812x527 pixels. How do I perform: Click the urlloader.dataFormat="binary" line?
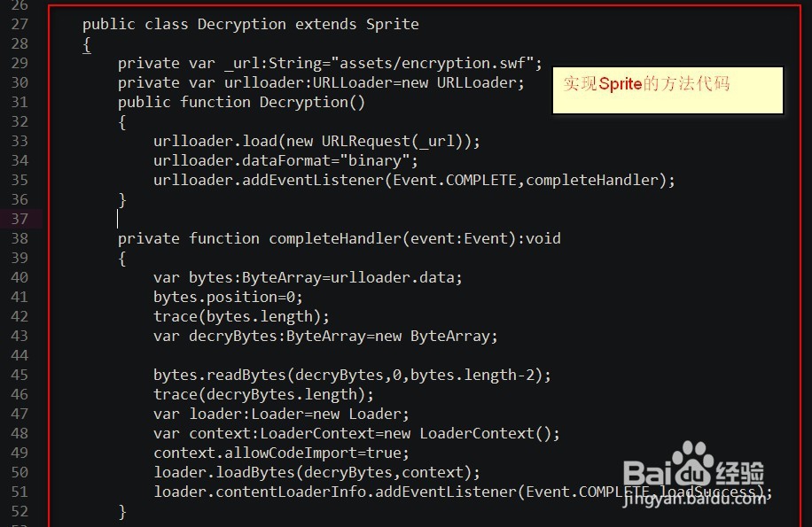tap(285, 160)
